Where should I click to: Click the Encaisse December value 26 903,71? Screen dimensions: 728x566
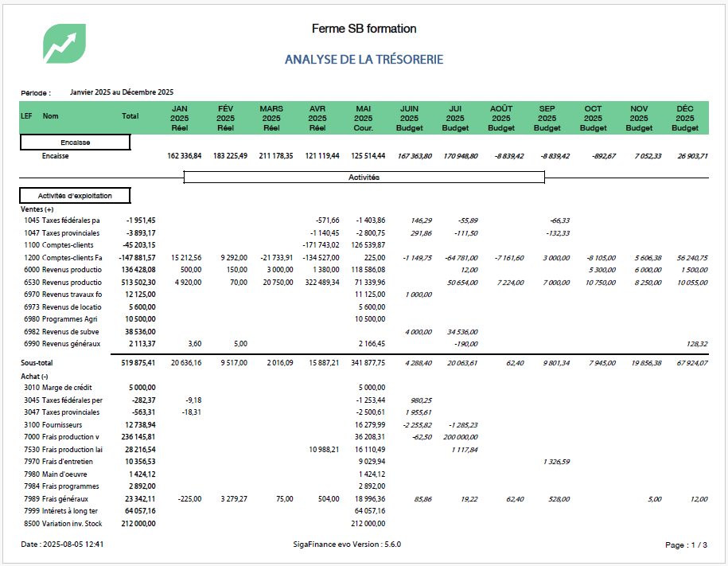click(692, 156)
